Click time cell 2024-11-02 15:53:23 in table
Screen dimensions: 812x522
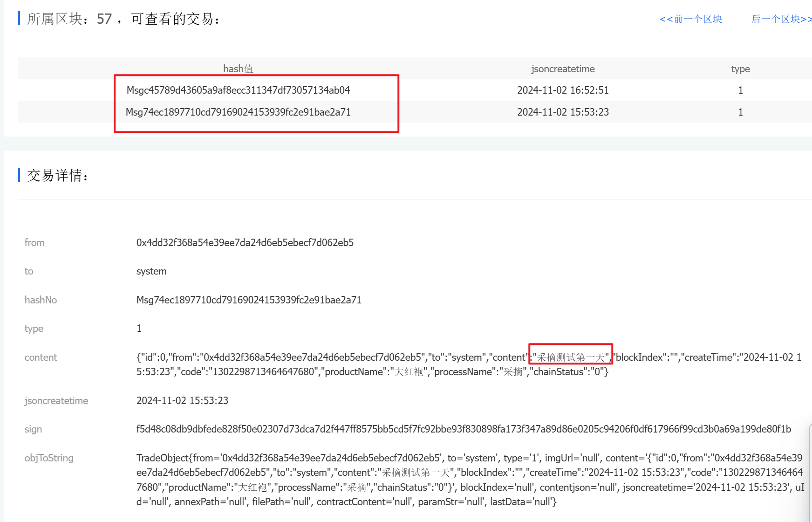pos(563,112)
